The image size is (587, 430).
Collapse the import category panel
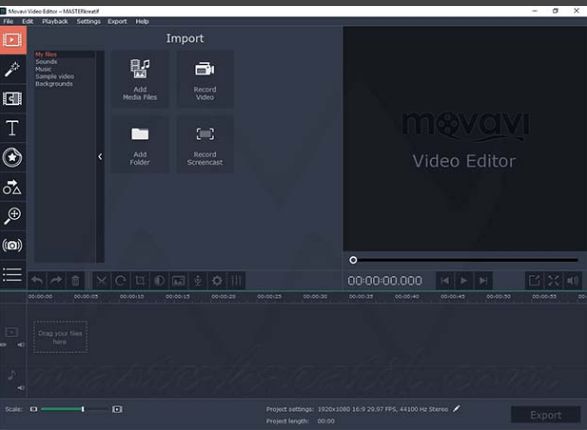[x=100, y=156]
